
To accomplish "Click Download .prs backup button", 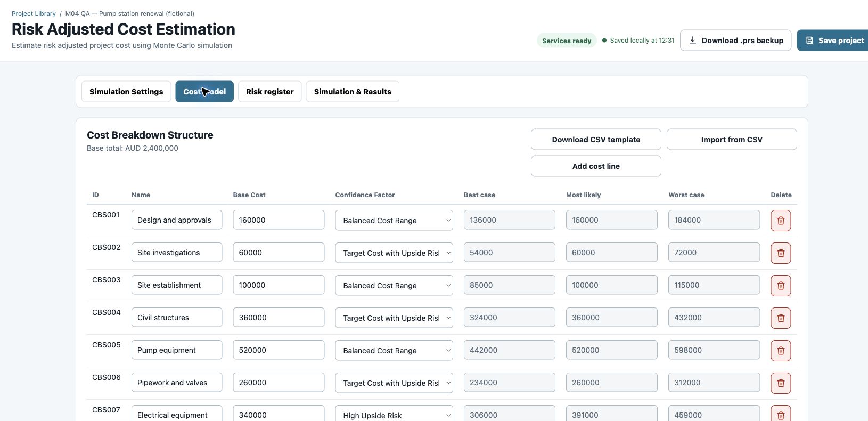I will 735,41.
